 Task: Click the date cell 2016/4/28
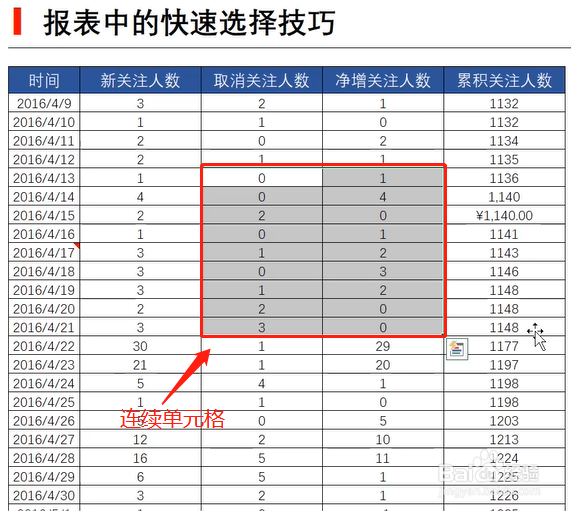(x=44, y=458)
